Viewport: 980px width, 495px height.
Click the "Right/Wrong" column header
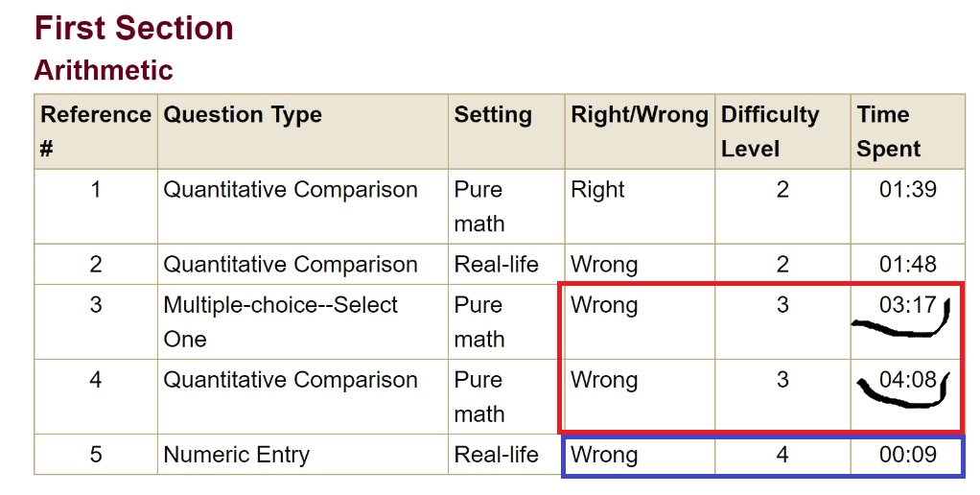click(639, 115)
